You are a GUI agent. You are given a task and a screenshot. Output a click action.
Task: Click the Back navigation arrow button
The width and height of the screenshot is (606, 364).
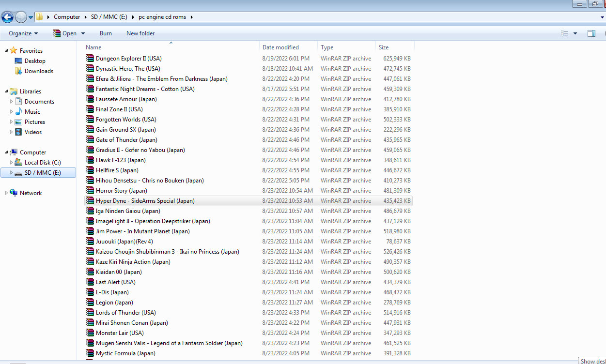click(7, 17)
